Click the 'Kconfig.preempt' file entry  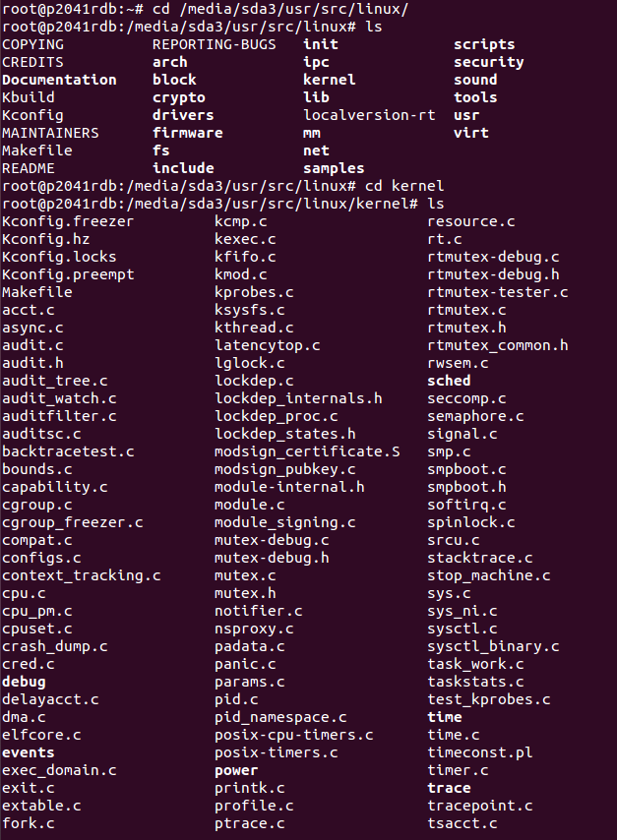pyautogui.click(x=68, y=274)
